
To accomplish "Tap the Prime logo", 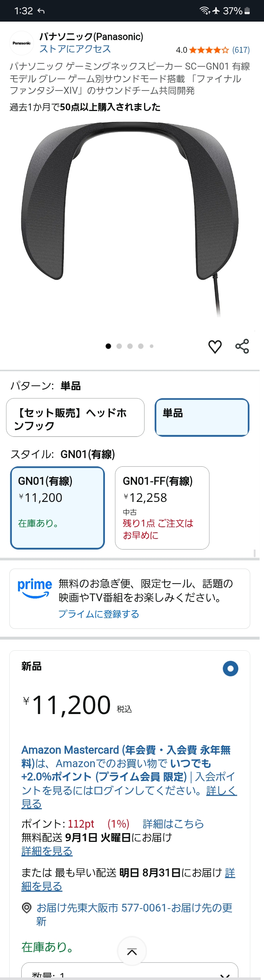I will pyautogui.click(x=35, y=588).
